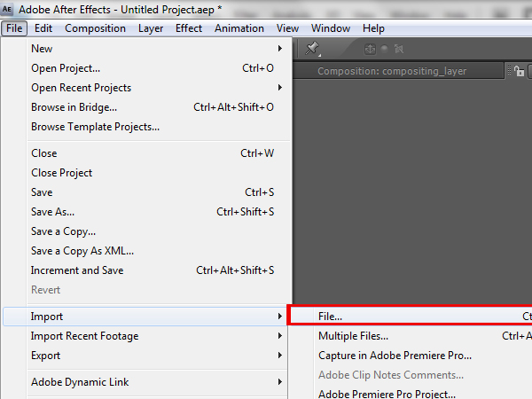Select Browse in Bridge... menu entry
Viewport: 532px width, 399px height.
(74, 107)
